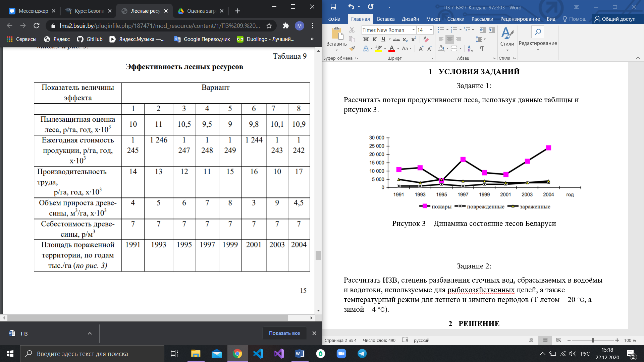Open the Find search icon under Редактирование
This screenshot has width=644, height=362.
(538, 32)
